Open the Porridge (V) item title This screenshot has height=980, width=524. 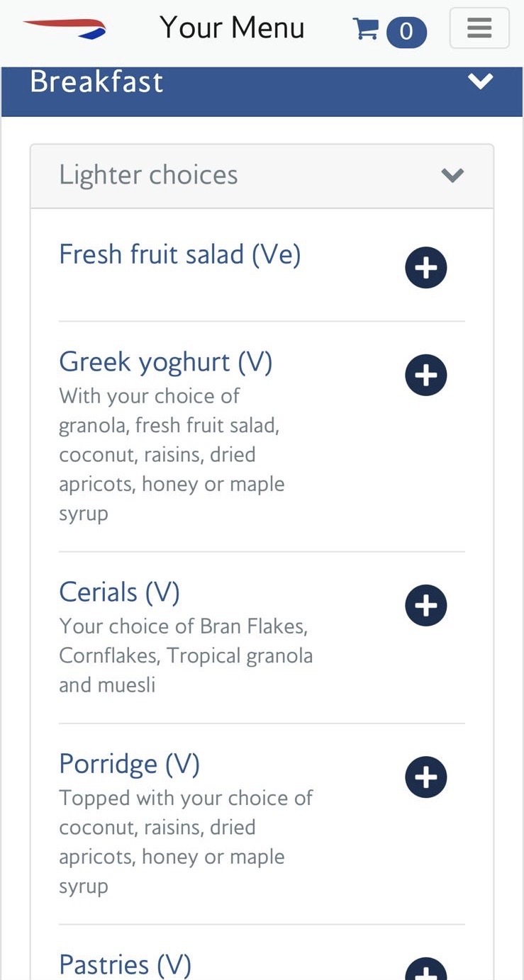pos(129,763)
